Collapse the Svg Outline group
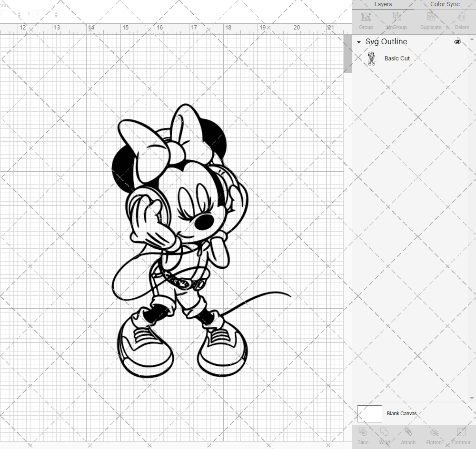Screen dimensions: 476x449 (358, 42)
